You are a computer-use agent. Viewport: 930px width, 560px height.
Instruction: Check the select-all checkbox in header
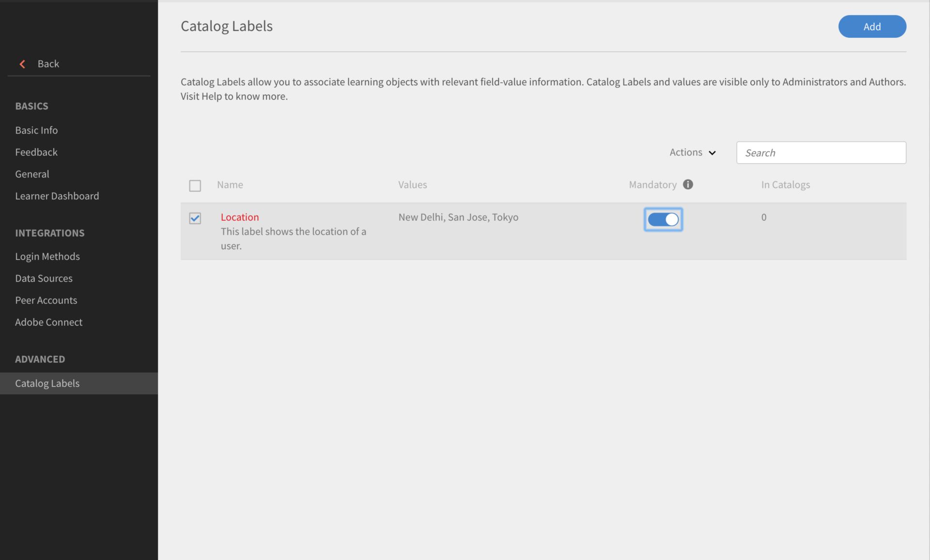(x=195, y=185)
